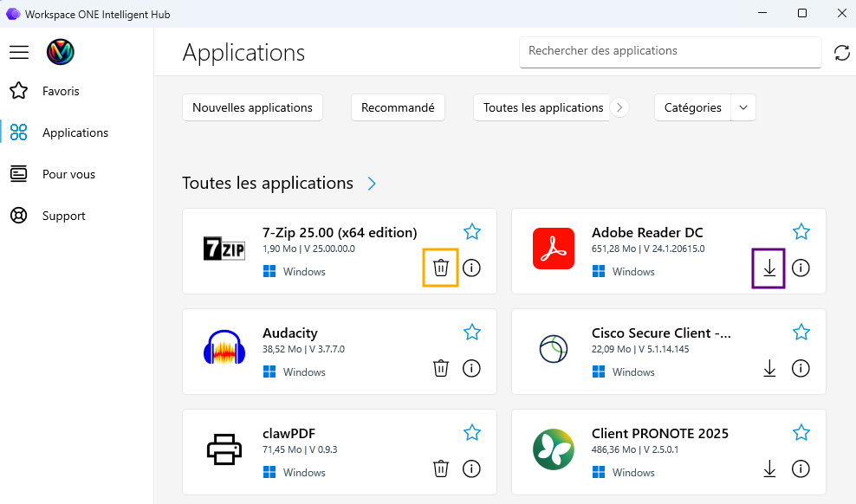Image resolution: width=856 pixels, height=504 pixels.
Task: Click in the Rechercher des applications field
Action: coord(671,52)
